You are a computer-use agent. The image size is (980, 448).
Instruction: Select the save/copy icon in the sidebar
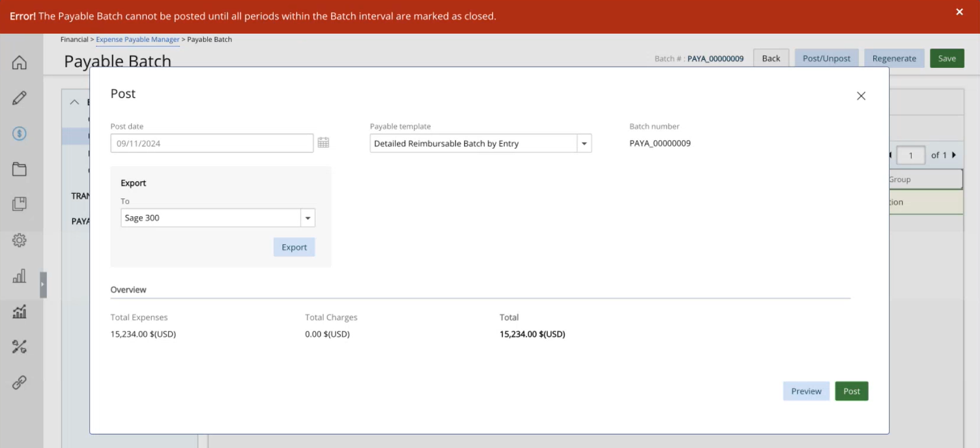[19, 204]
